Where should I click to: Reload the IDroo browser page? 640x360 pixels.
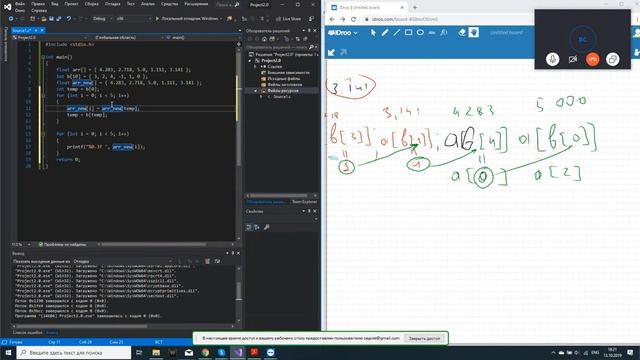[x=353, y=19]
